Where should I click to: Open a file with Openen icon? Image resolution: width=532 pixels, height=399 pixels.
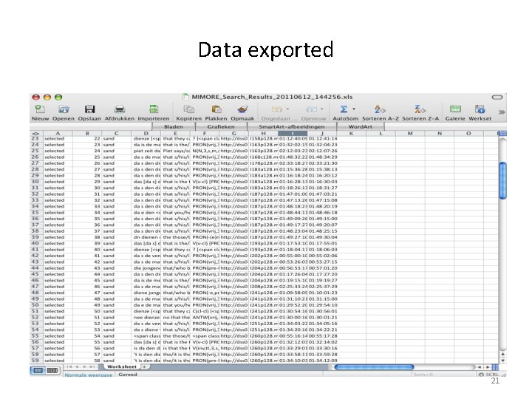click(64, 109)
